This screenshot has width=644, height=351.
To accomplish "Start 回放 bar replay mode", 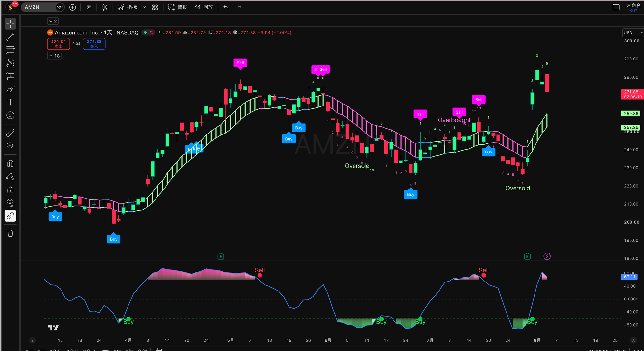I will 204,7.
